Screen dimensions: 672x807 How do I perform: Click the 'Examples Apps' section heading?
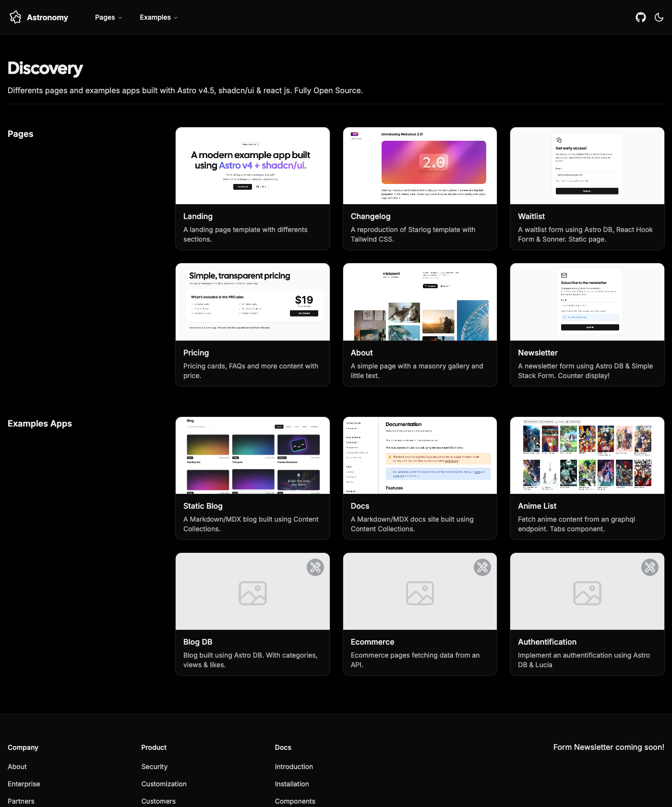point(40,424)
